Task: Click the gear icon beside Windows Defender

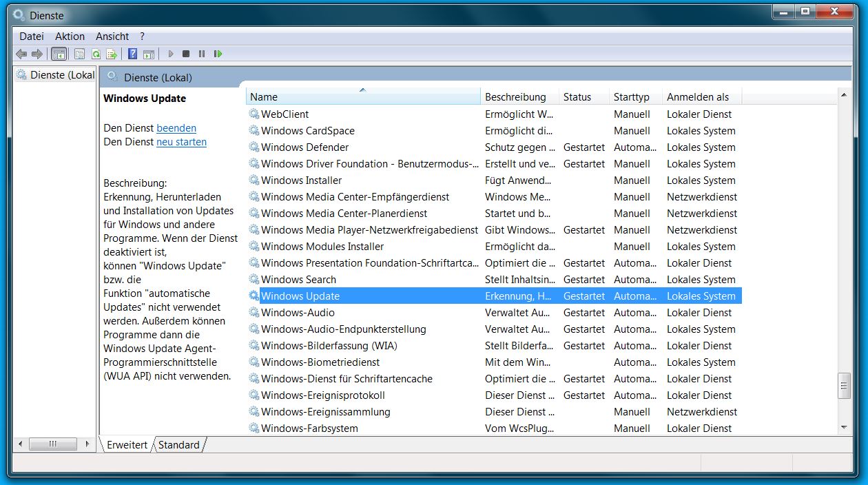Action: tap(254, 147)
